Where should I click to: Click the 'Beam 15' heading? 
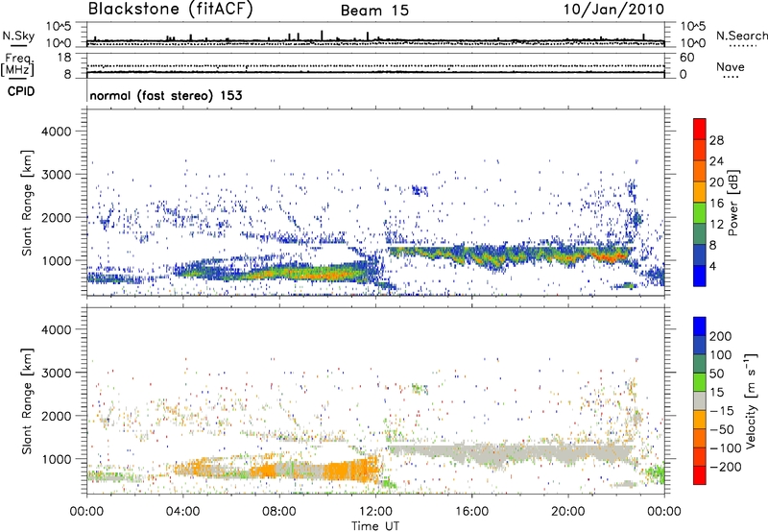[x=374, y=11]
